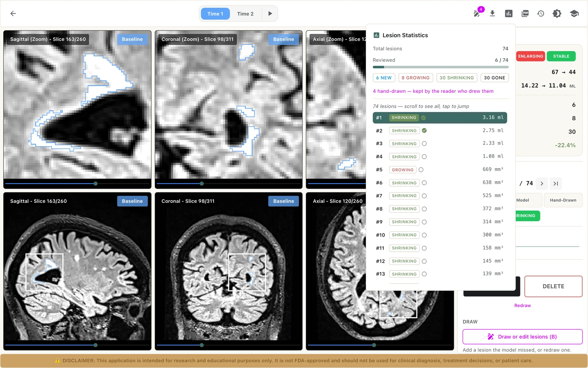The image size is (588, 368).
Task: Open the hand-drawn edits icon with badge 4
Action: pos(477,14)
